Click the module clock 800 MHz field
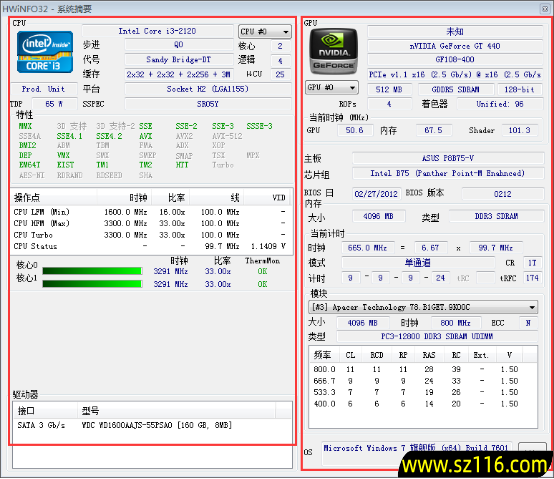Screen dimensions: 554x479 (455, 323)
